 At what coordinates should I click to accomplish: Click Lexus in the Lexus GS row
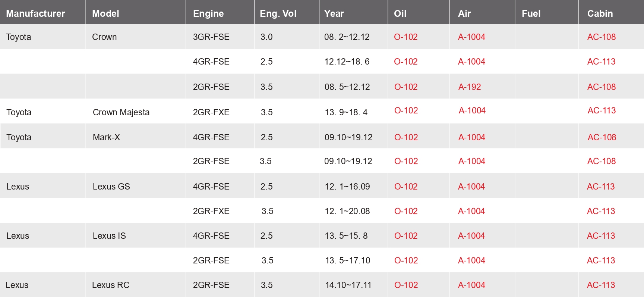[18, 187]
